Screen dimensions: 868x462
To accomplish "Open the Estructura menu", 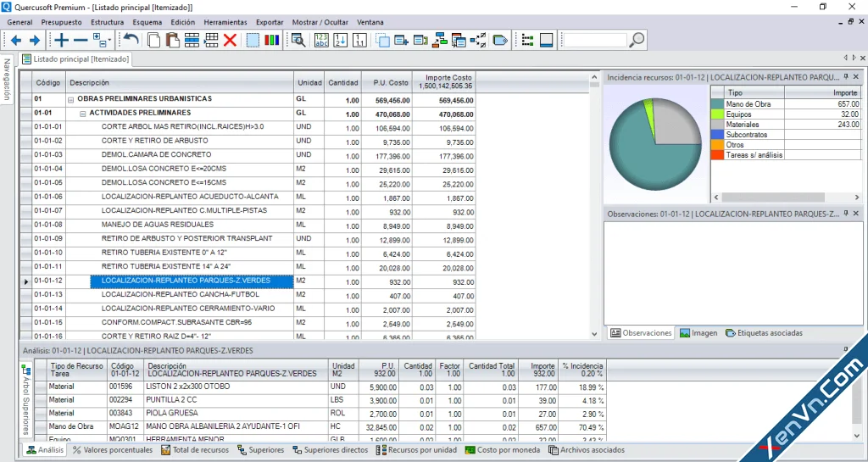I will pos(108,22).
